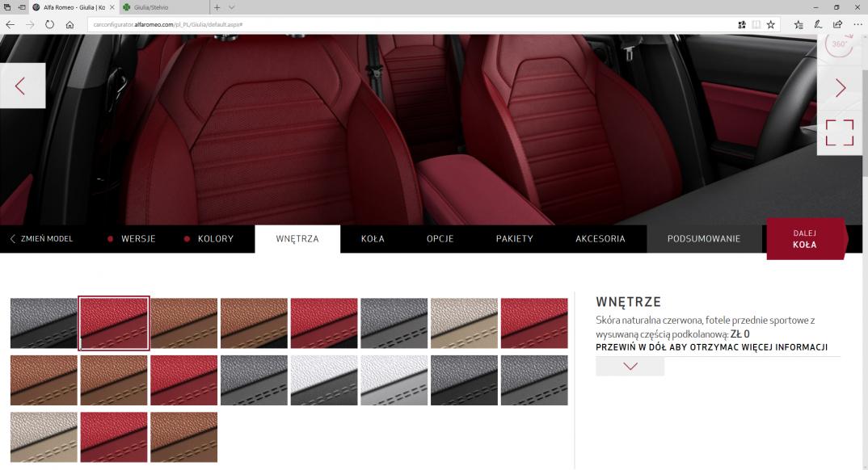This screenshot has width=868, height=470.
Task: Click the add notes pen icon
Action: 818,24
